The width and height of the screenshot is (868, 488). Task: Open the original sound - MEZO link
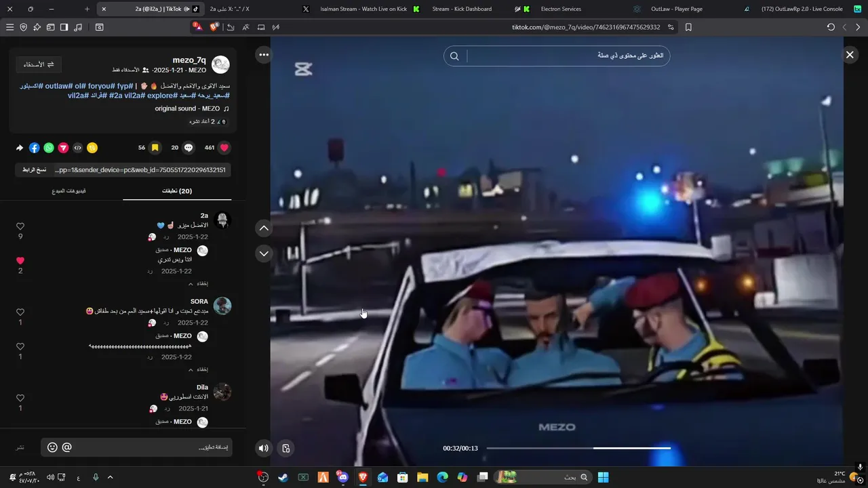(192, 108)
